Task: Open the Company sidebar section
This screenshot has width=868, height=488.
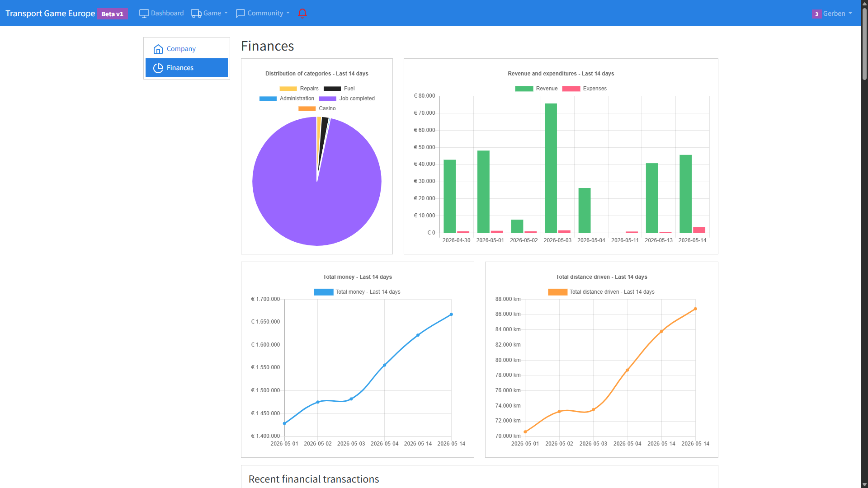Action: [x=187, y=49]
